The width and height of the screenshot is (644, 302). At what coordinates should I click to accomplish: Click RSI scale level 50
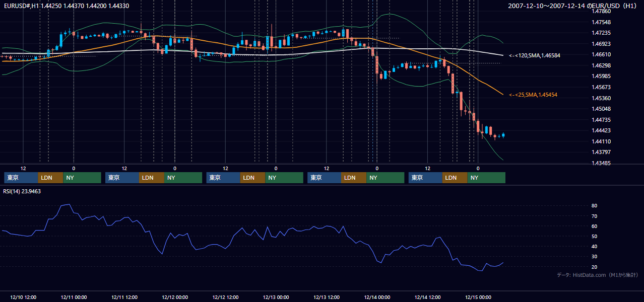tap(595, 236)
